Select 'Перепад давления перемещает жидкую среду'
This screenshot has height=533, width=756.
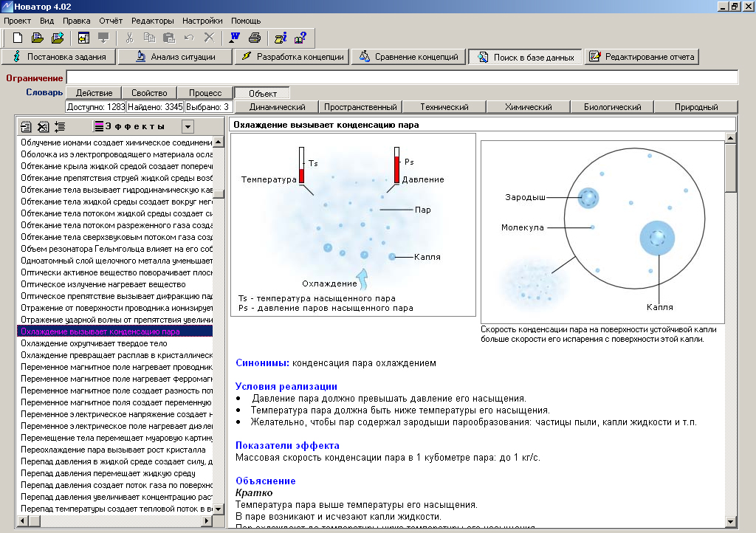click(114, 473)
